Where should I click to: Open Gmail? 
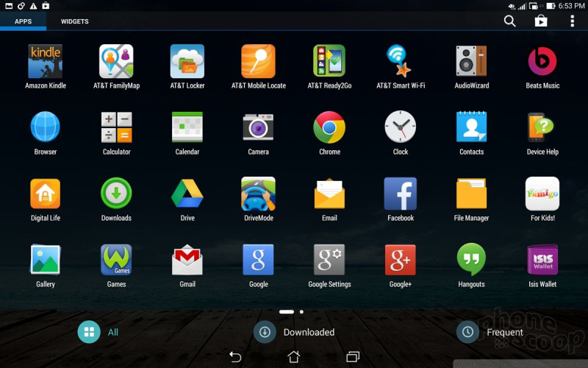coord(187,259)
